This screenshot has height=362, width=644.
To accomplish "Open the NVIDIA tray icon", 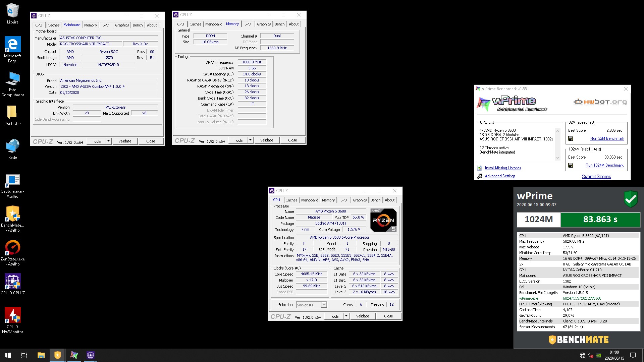I will point(599,355).
